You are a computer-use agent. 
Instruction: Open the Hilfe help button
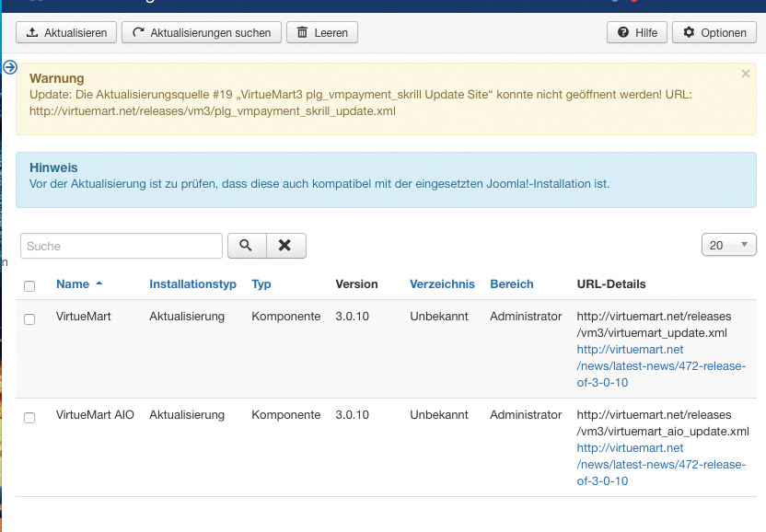click(636, 32)
